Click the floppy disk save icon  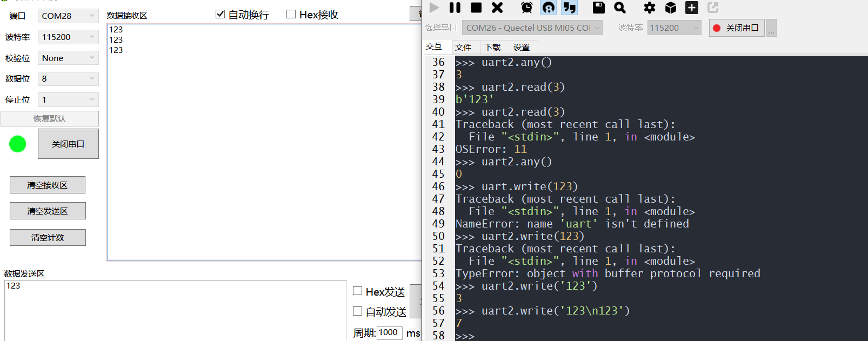tap(598, 8)
